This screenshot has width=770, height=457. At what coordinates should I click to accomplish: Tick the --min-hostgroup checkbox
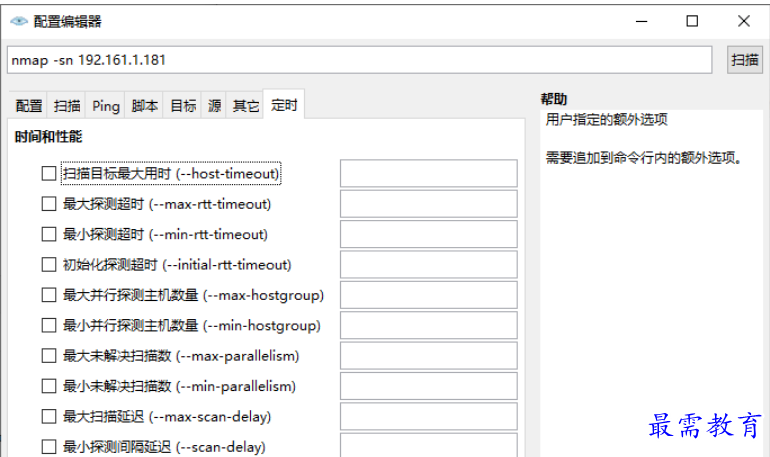tap(49, 325)
